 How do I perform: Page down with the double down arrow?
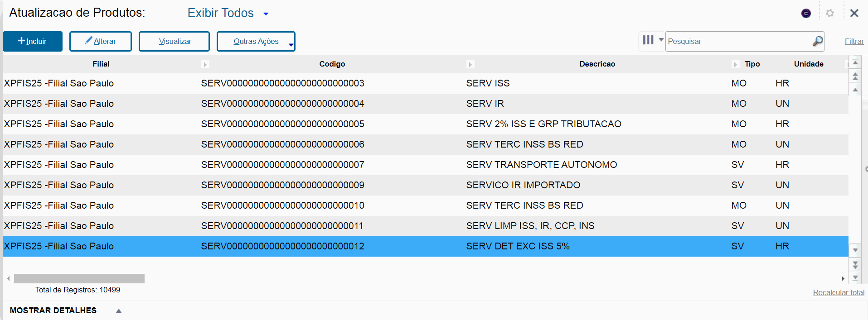click(x=855, y=264)
